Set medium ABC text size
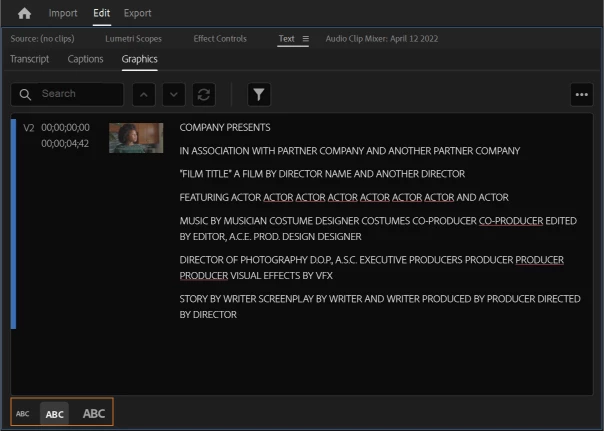 (x=54, y=414)
